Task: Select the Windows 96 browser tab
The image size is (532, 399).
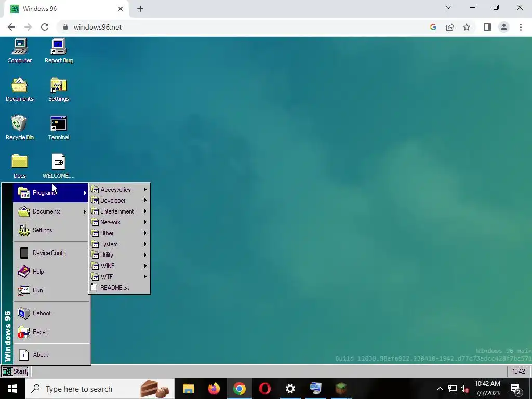Action: [66, 9]
